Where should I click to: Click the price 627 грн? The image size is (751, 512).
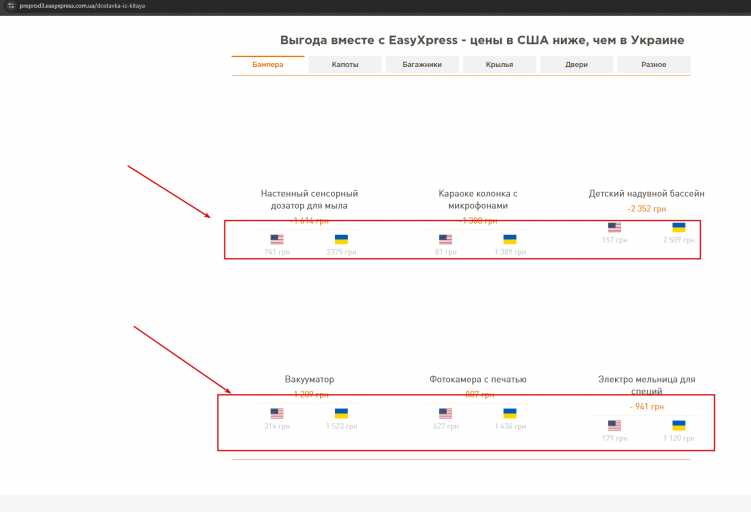(445, 426)
